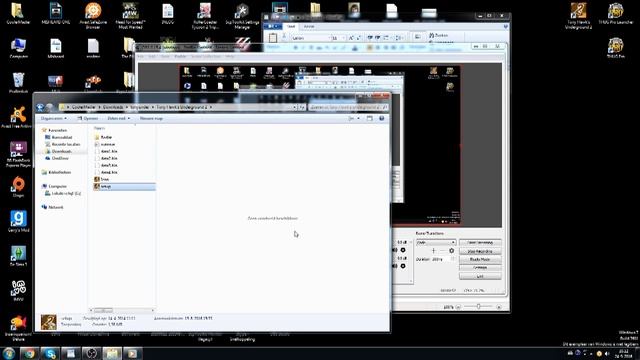This screenshot has height=360, width=640.
Task: Click the OBS transition properties gear icon
Action: click(x=451, y=251)
